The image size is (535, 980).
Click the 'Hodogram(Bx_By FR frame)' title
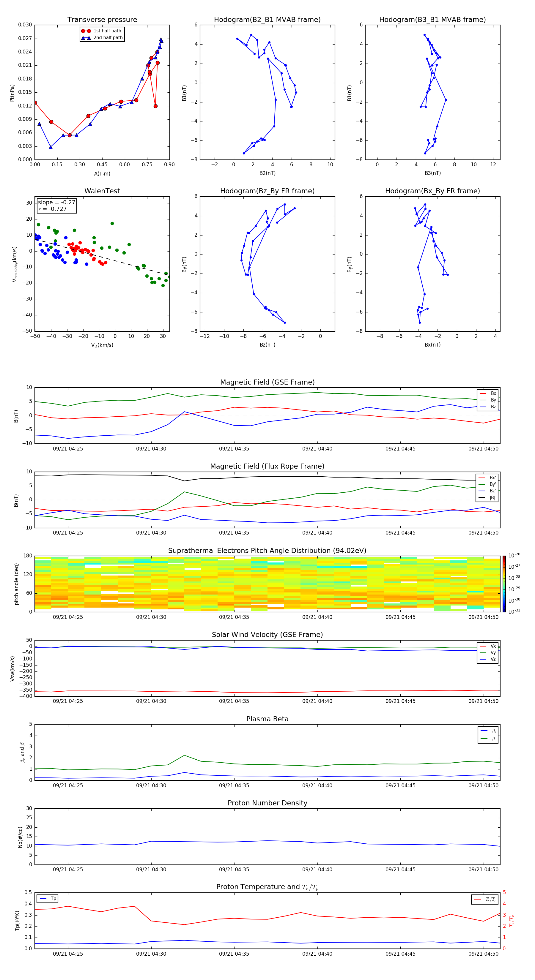pyautogui.click(x=432, y=191)
